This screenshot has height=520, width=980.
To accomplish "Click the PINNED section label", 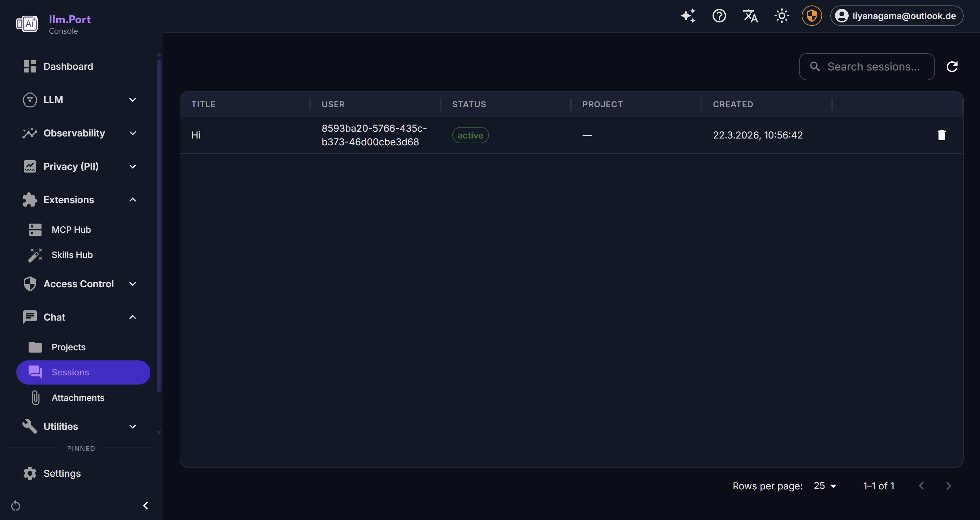I will point(81,449).
